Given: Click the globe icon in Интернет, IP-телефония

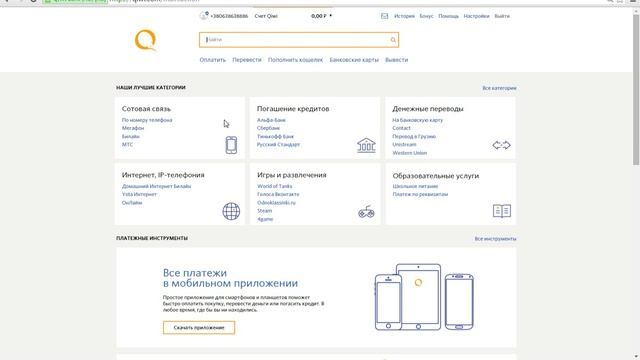Looking at the screenshot, I should (231, 211).
